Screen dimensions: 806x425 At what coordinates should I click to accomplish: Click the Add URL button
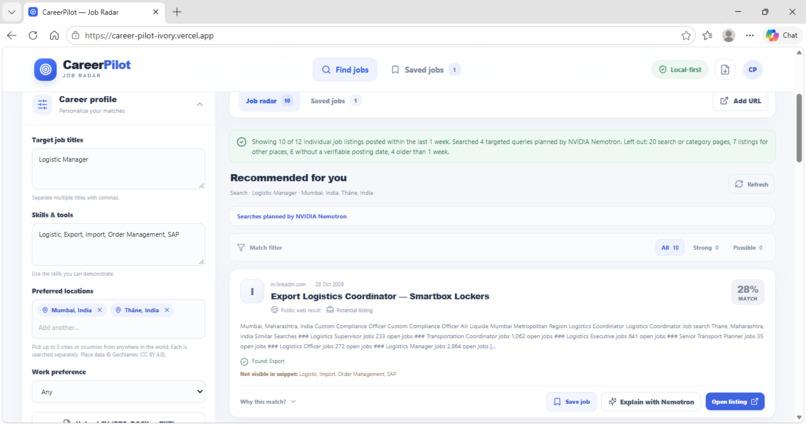[740, 101]
